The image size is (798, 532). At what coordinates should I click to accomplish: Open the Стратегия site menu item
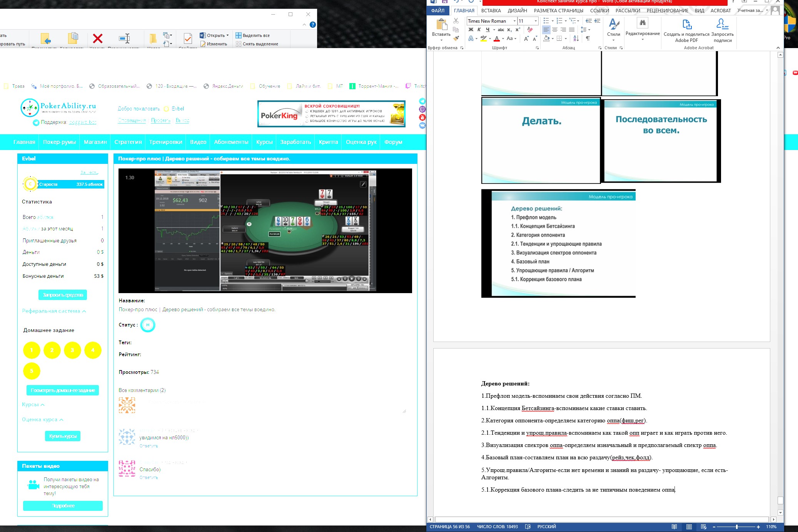pos(128,142)
